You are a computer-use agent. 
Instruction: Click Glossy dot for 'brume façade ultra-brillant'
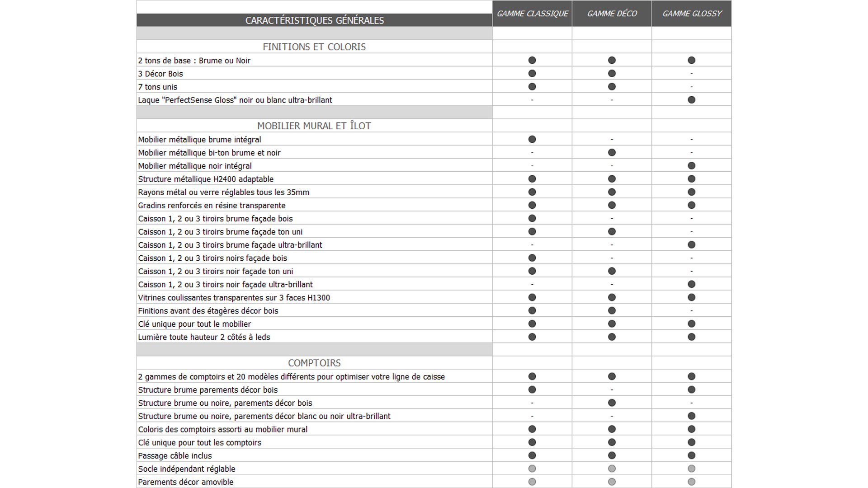pos(692,245)
